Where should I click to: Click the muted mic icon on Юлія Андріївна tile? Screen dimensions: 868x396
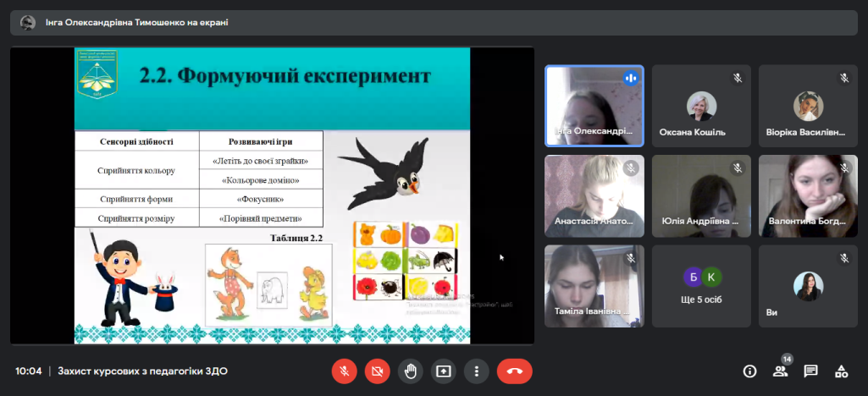coord(738,168)
